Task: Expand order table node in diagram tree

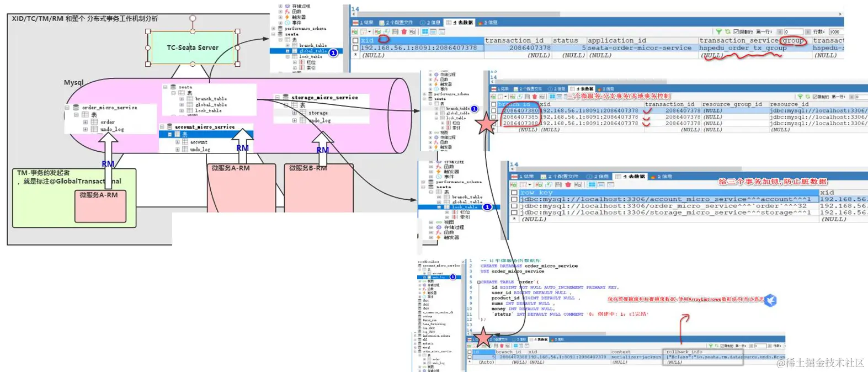Action: 85,122
